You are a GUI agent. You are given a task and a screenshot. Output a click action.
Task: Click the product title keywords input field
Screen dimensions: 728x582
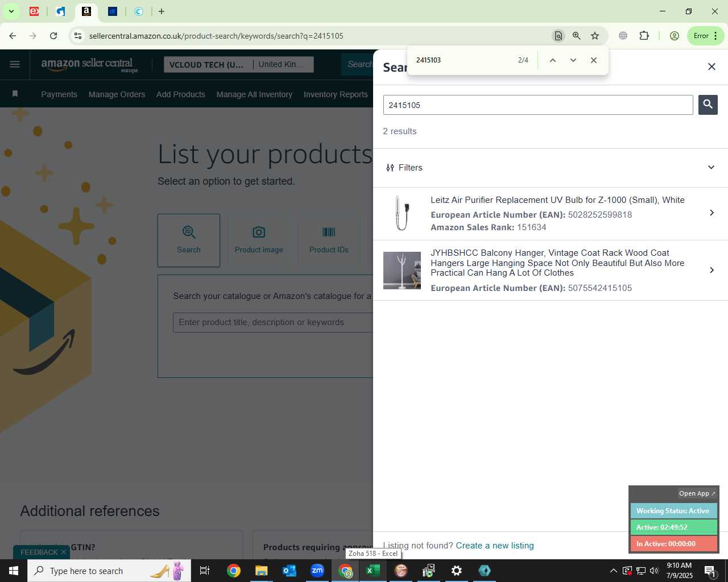tap(273, 322)
